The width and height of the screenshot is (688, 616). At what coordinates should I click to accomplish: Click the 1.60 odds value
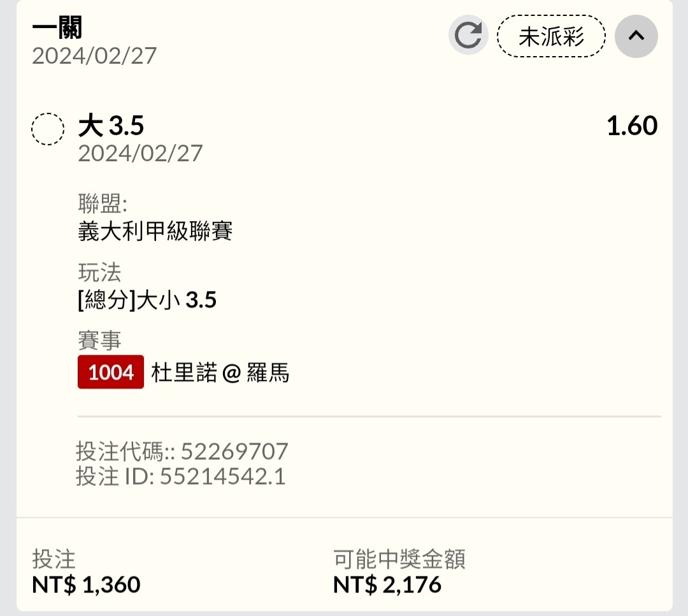tap(631, 126)
